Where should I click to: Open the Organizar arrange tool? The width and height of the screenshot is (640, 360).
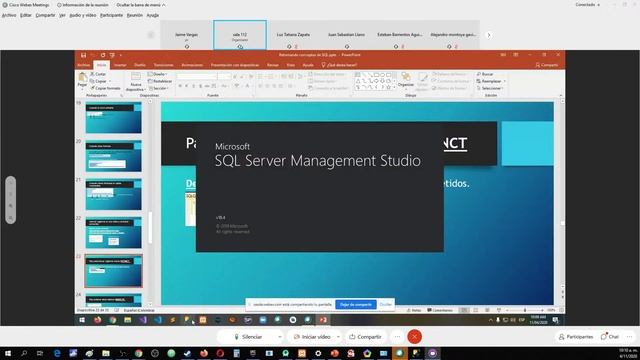[406, 80]
